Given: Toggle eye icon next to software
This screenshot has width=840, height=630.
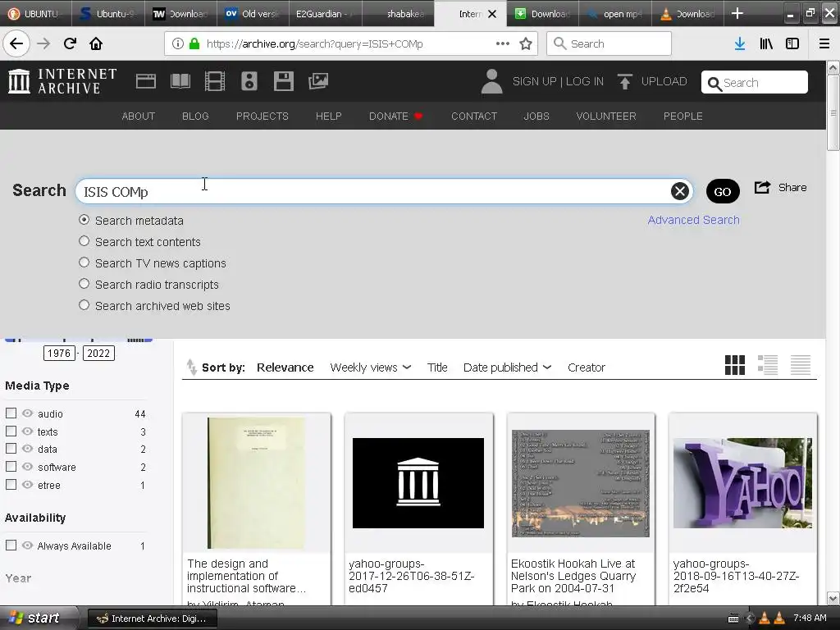Looking at the screenshot, I should click(x=27, y=466).
